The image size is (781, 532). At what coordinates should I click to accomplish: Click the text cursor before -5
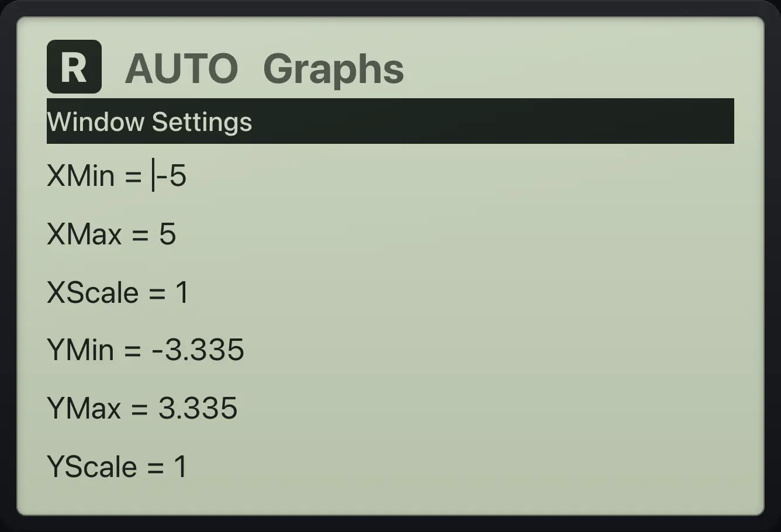(x=153, y=175)
